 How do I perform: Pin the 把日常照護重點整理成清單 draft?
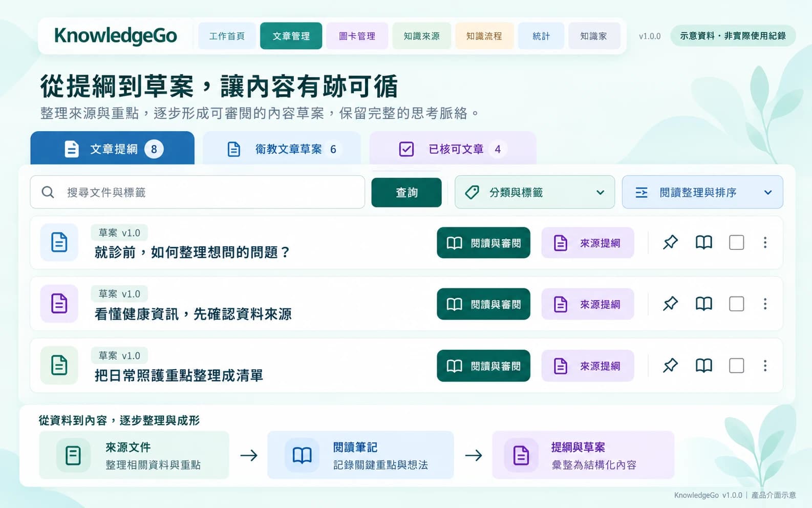click(x=670, y=365)
